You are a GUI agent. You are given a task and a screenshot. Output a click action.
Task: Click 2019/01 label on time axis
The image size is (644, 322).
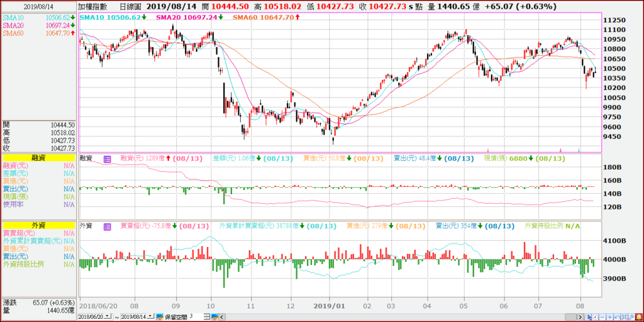(x=328, y=306)
